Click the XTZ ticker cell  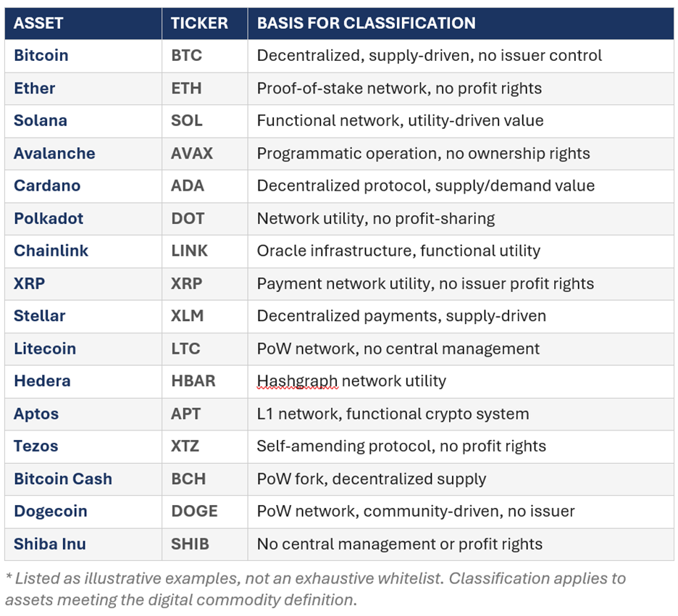(x=185, y=446)
